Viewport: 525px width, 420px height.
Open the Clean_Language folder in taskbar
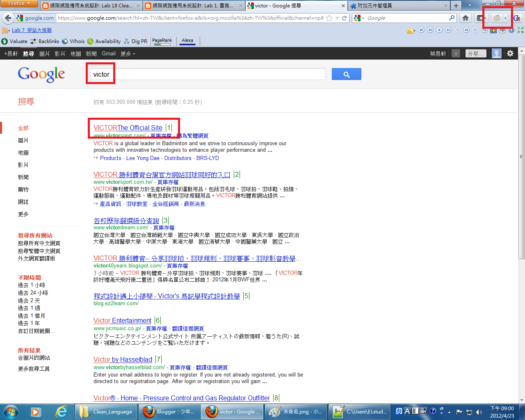[106, 412]
